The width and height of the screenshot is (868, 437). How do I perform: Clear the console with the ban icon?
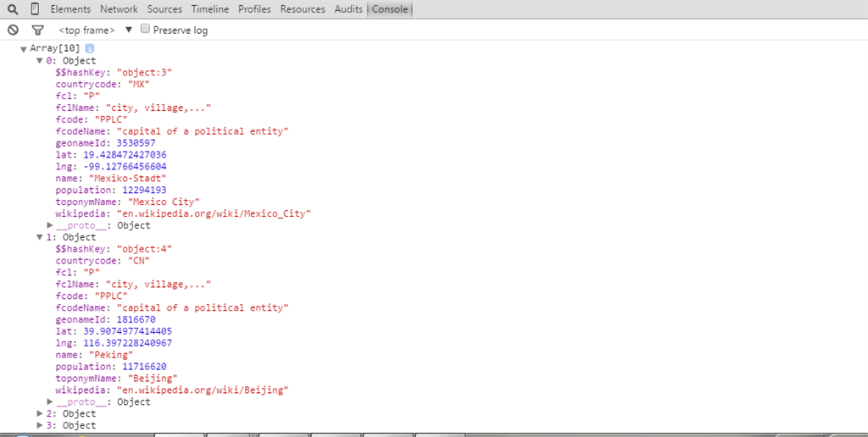click(13, 30)
